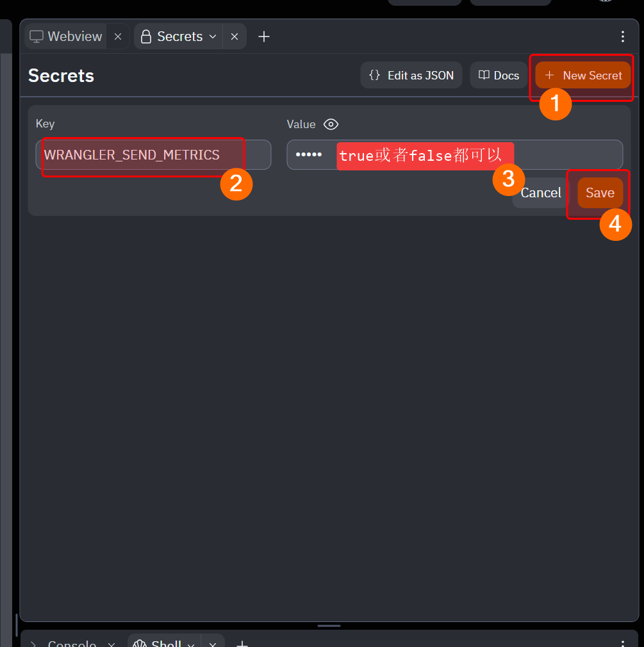Open the bottom pane three-dot menu
This screenshot has width=644, height=647.
point(623,643)
